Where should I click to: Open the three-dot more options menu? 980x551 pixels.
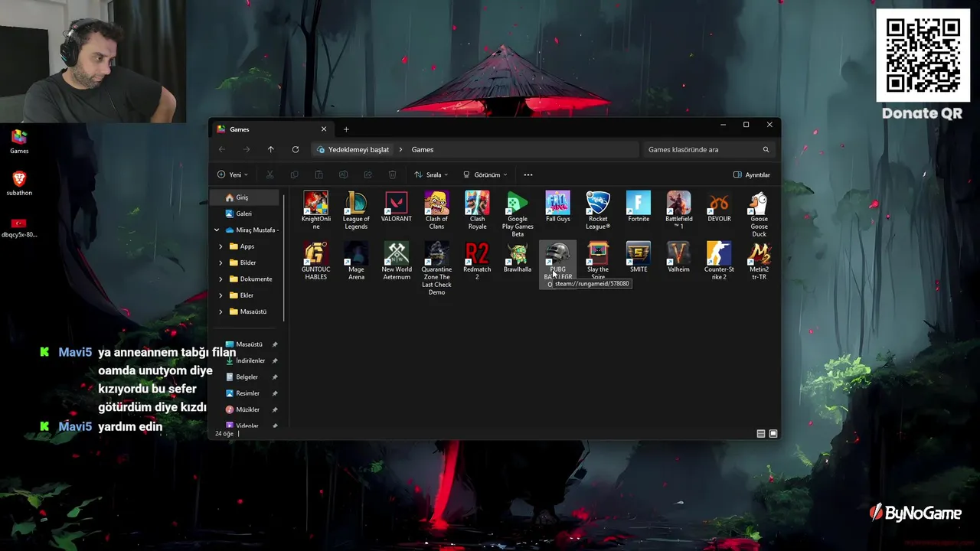528,174
